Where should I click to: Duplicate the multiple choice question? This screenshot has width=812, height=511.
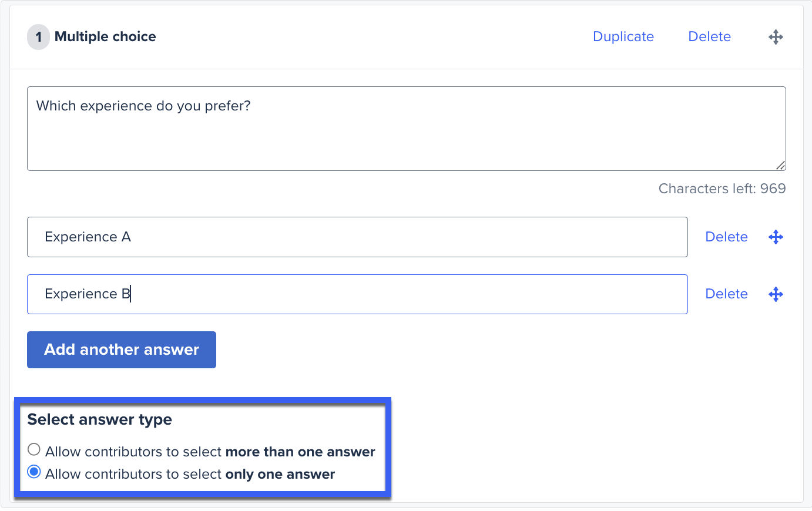point(623,36)
